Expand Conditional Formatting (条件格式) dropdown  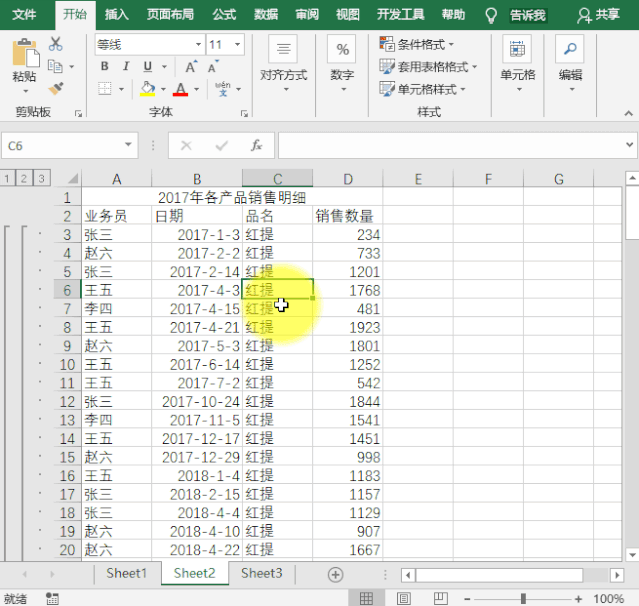(417, 44)
